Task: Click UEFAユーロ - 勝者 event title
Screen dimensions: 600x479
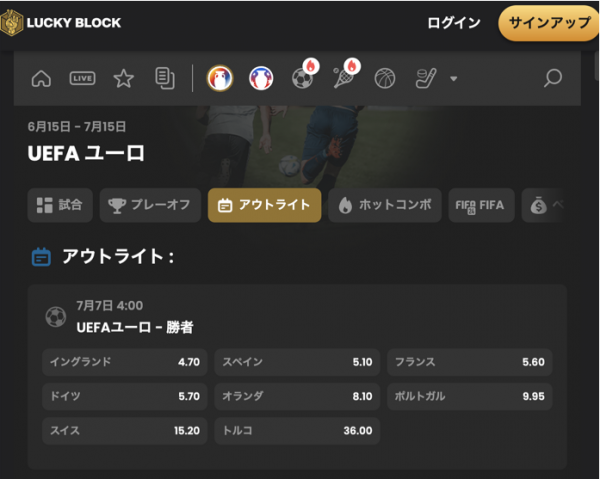Action: click(x=135, y=327)
